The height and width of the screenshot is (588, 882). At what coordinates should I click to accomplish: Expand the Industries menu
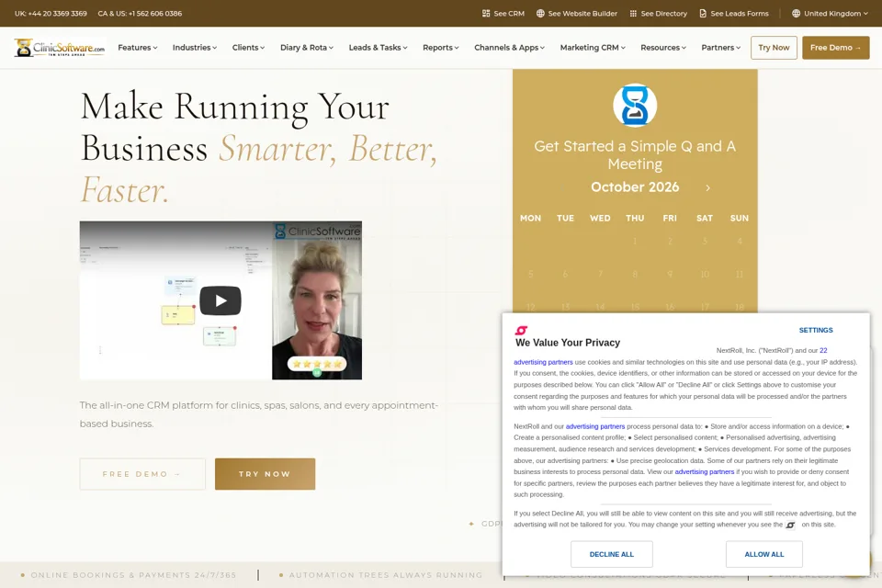pos(195,48)
